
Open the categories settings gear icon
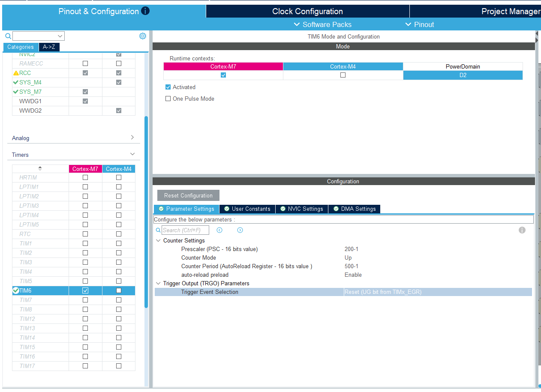point(143,36)
